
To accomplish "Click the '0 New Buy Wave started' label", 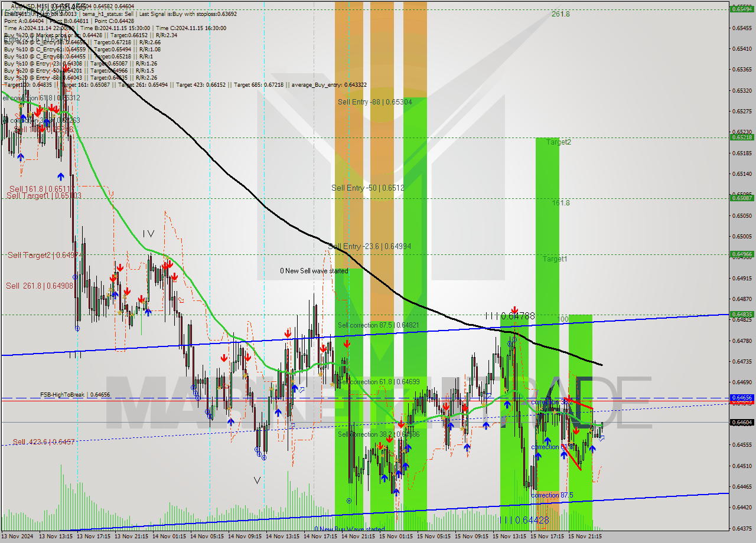I will tap(349, 529).
